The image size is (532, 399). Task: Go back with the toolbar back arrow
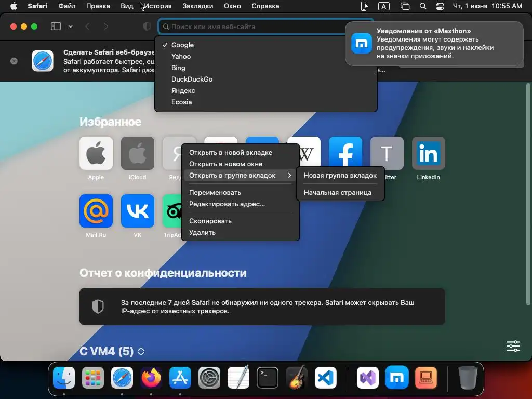(x=87, y=26)
